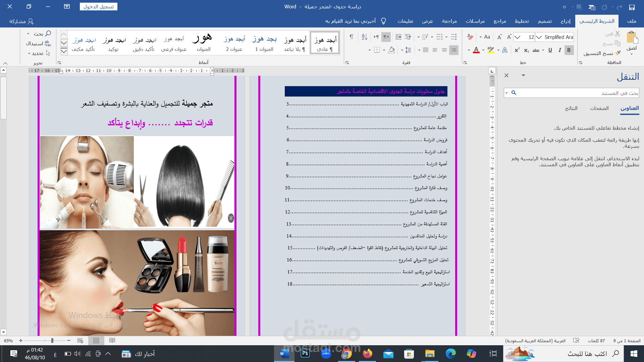The image size is (644, 362).
Task: Click the Sign in (تسجيل الدخول) button
Action: point(99,7)
